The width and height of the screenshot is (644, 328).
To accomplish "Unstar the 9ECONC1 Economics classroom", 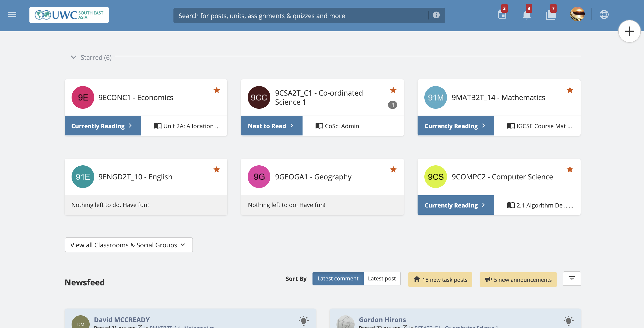I will coord(216,90).
